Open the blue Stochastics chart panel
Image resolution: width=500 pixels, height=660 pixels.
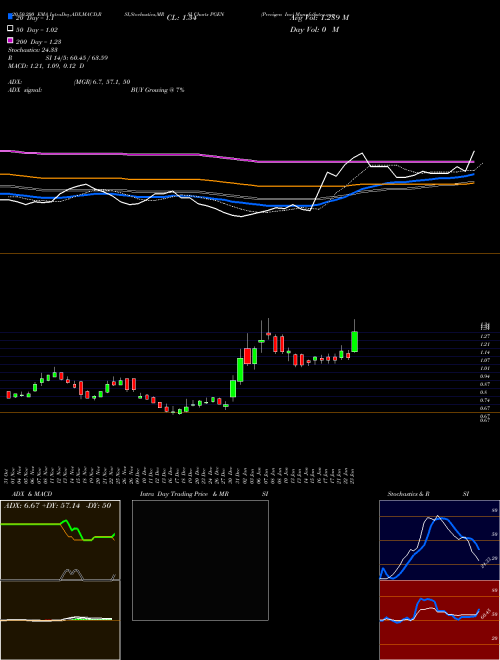(x=439, y=540)
